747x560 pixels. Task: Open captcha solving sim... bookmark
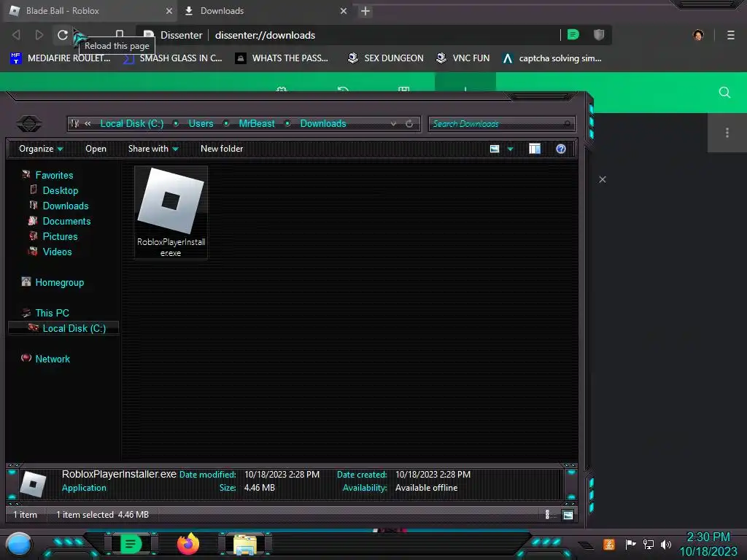click(x=552, y=58)
